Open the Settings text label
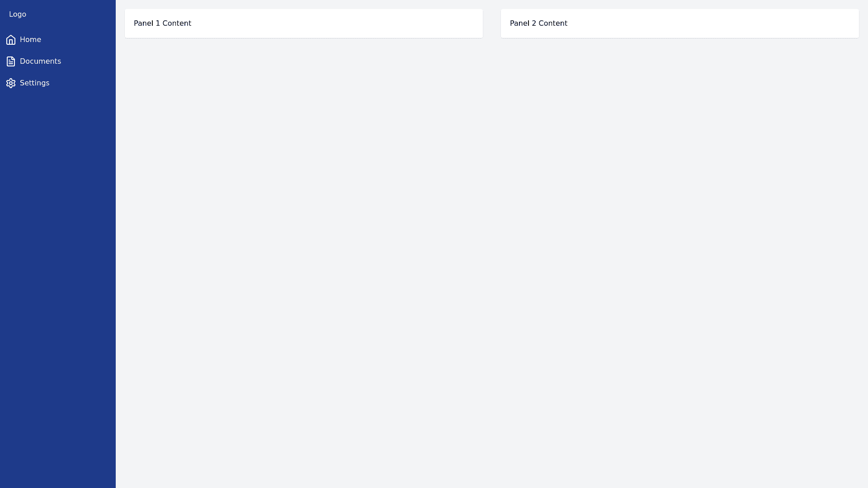Screen dimensions: 868x488 pos(34,83)
